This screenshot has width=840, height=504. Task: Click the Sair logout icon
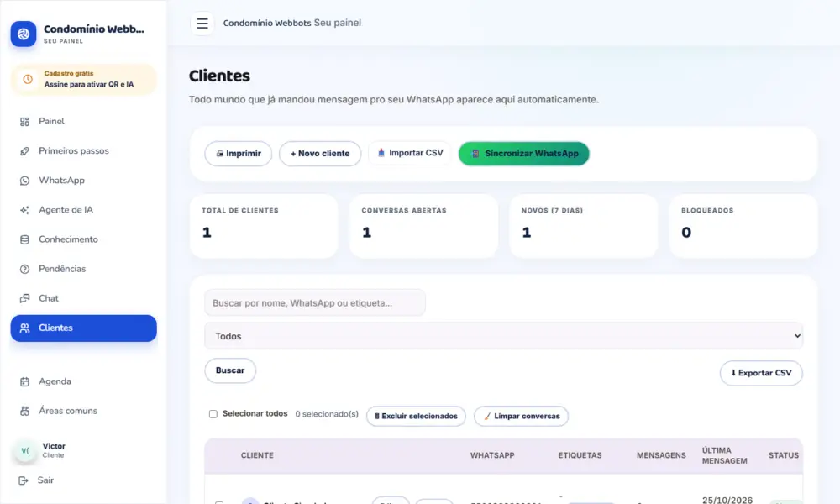(23, 480)
